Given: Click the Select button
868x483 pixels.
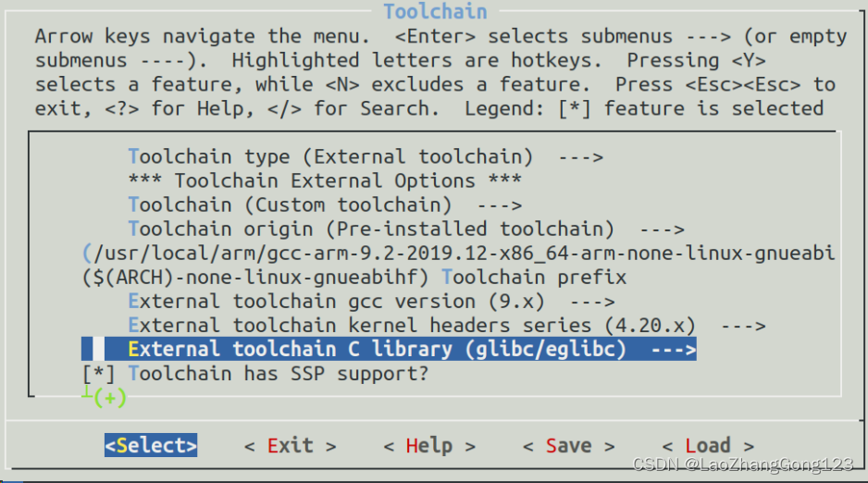Looking at the screenshot, I should pos(151,445).
